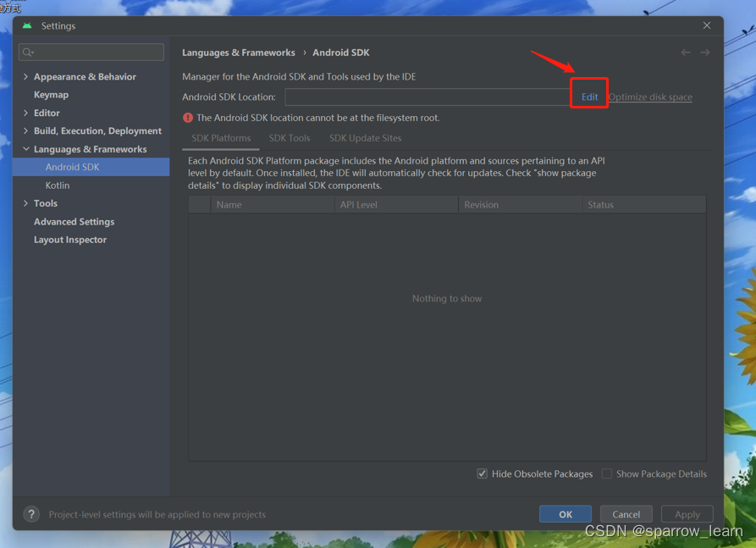Click 'Nothing to show' text in table

(447, 299)
